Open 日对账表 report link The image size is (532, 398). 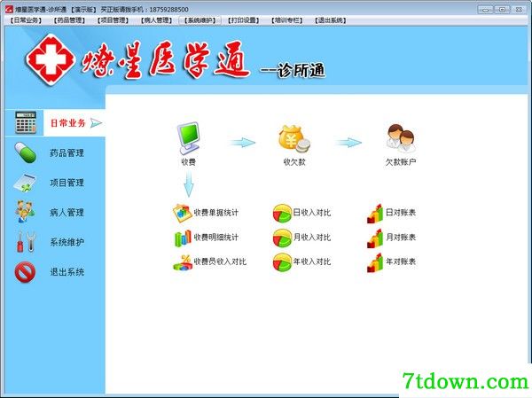(x=401, y=213)
